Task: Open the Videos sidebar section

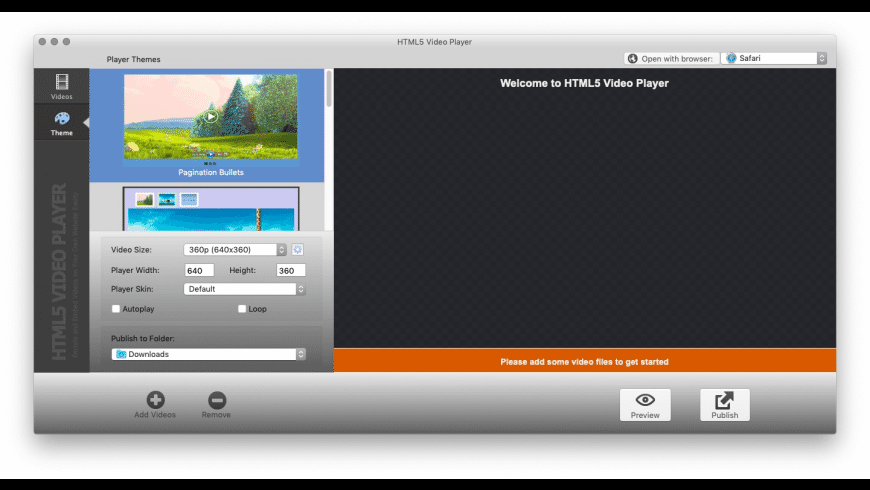Action: (62, 87)
